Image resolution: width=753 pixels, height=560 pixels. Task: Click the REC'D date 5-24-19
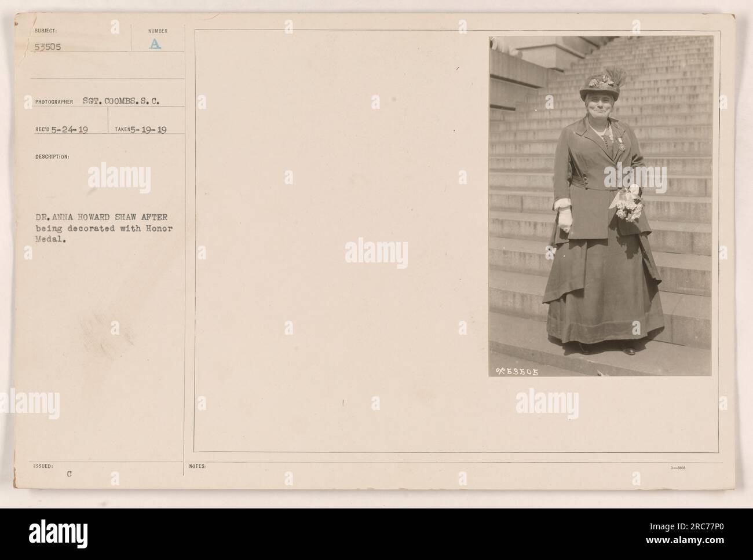[68, 130]
